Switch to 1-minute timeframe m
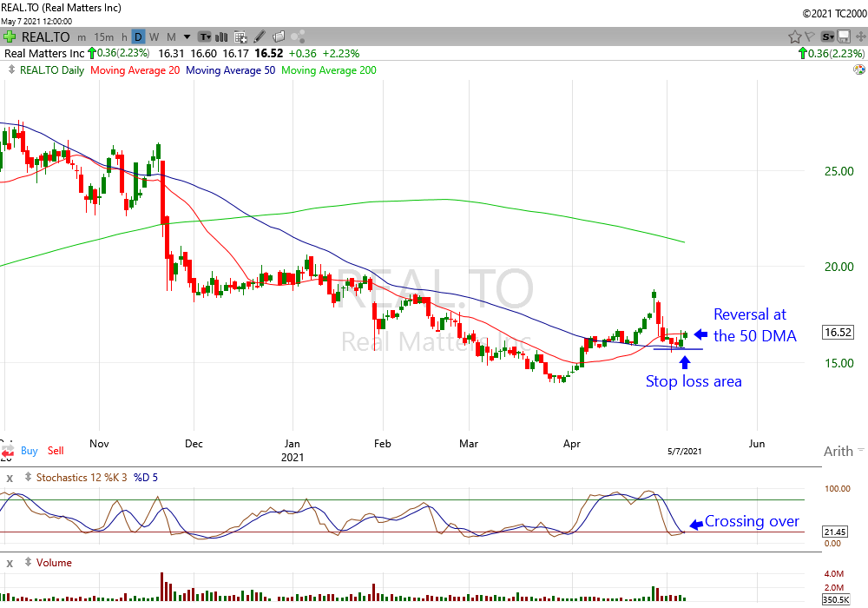 [x=82, y=37]
